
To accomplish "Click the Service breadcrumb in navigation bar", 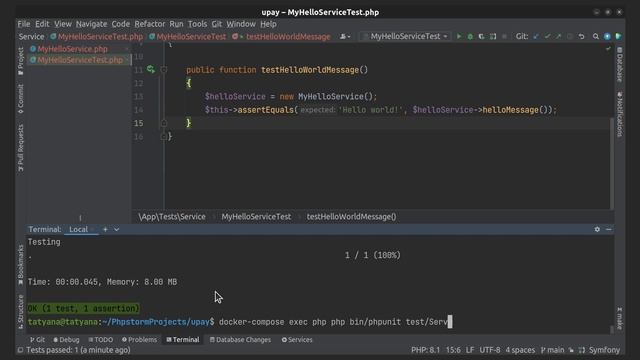I will coord(31,36).
